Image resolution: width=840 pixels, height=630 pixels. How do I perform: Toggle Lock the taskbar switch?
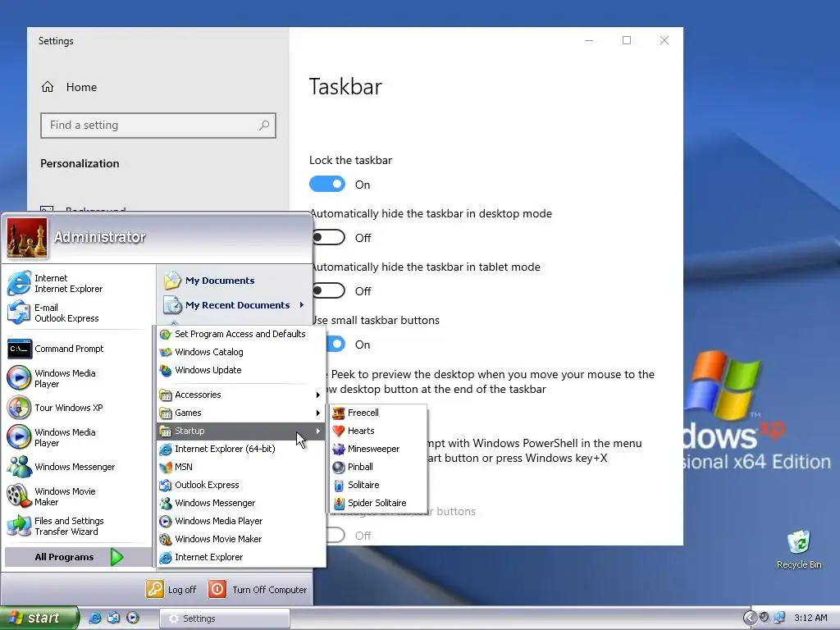(327, 185)
